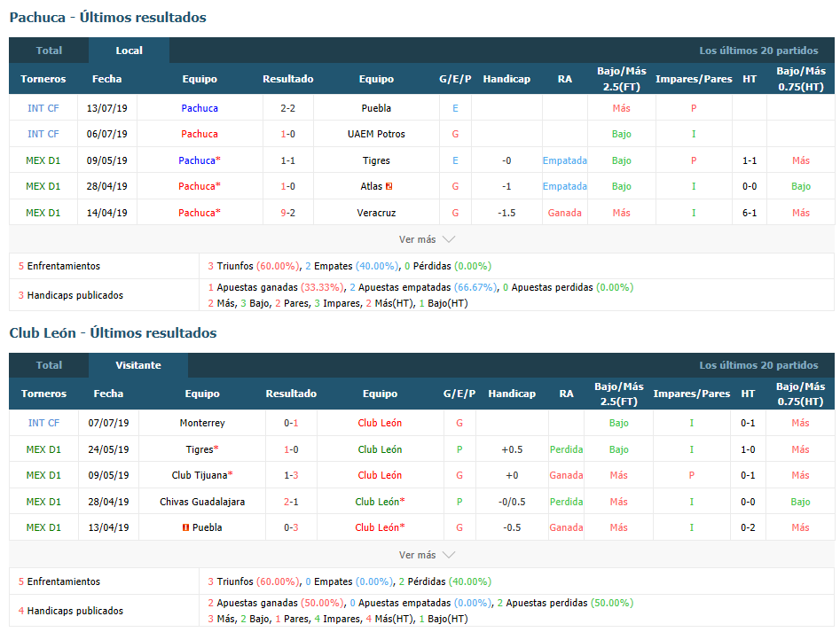Click Ganada result in Veracruz row
The image size is (840, 632).
point(565,213)
